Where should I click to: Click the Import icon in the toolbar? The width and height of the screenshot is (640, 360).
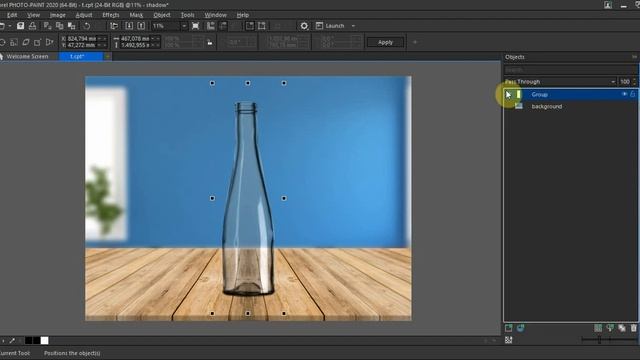tap(129, 26)
